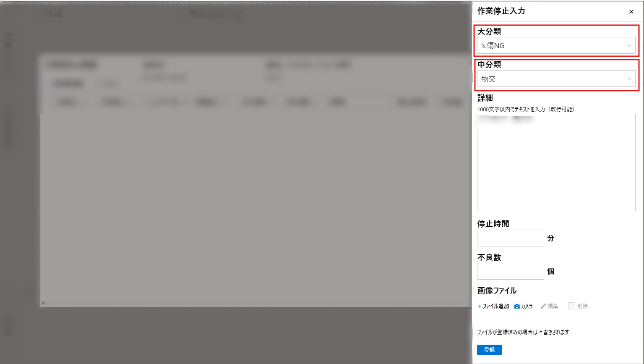Click the 削除 label text

click(582, 306)
